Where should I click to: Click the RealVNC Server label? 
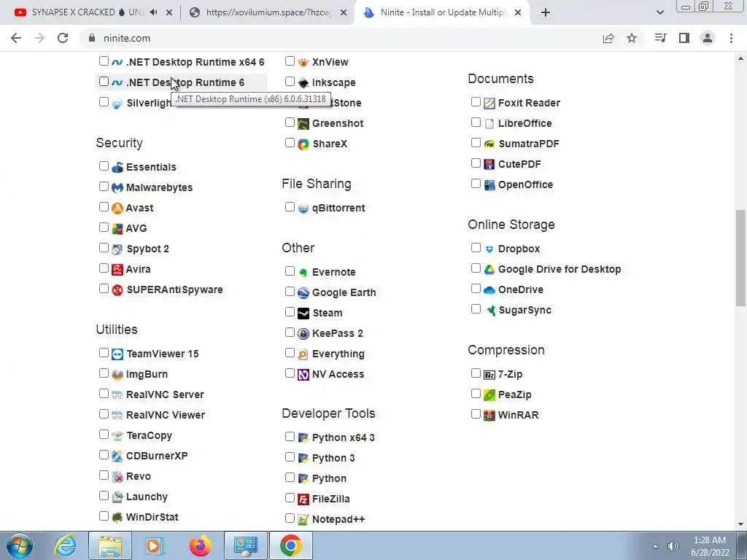[165, 394]
